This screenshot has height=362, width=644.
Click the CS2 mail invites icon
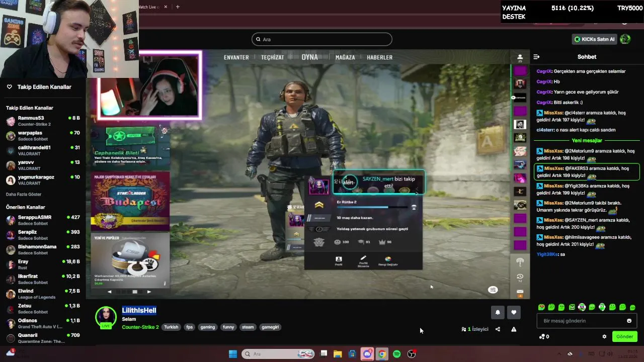point(520,292)
